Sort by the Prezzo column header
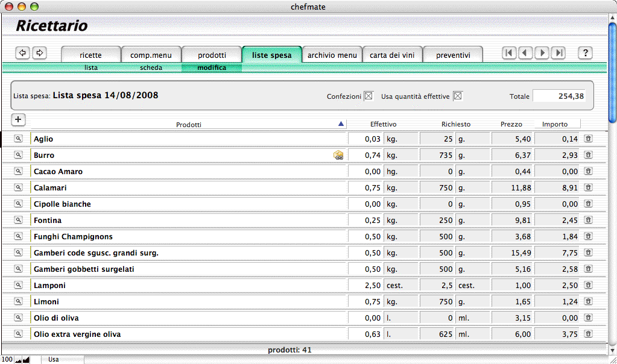This screenshot has width=617, height=364. click(x=511, y=124)
